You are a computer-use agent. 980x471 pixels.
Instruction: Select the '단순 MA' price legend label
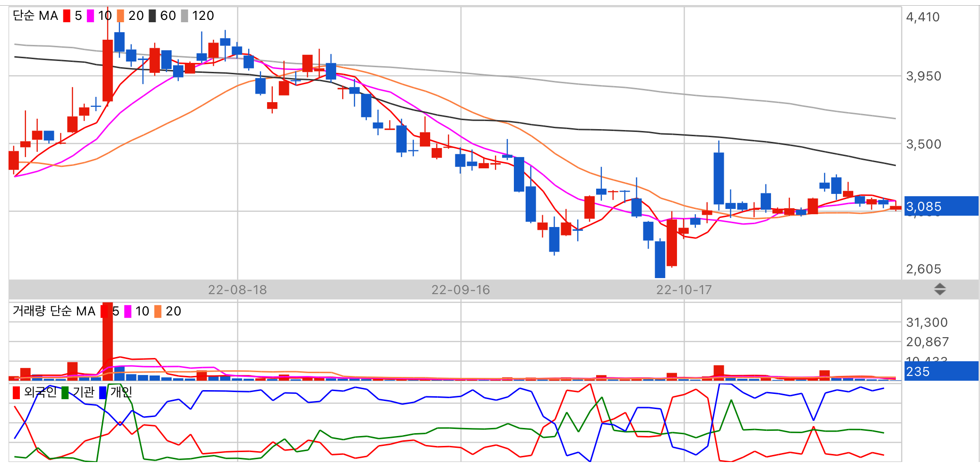coord(35,16)
